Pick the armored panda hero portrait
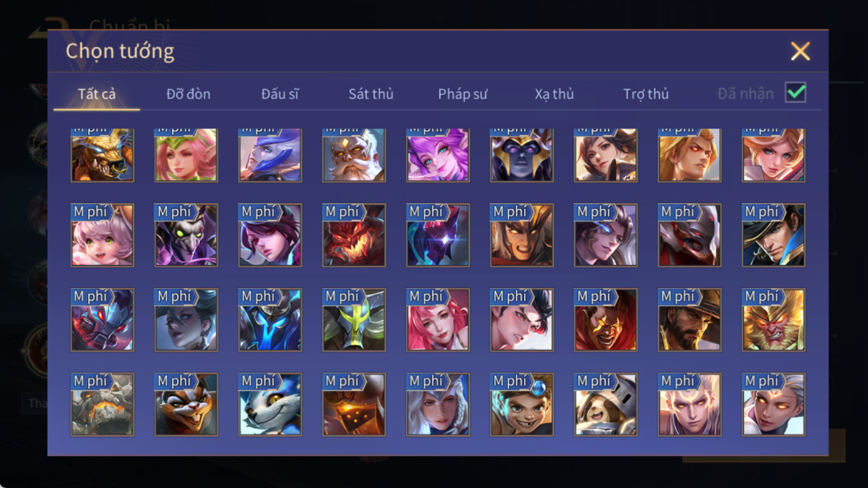The image size is (868, 488). point(606,404)
